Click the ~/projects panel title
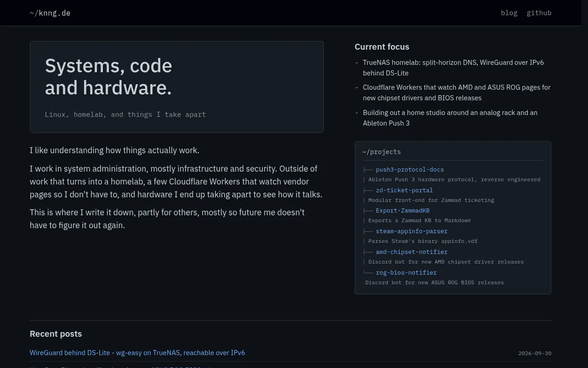Image resolution: width=588 pixels, height=368 pixels. [382, 152]
